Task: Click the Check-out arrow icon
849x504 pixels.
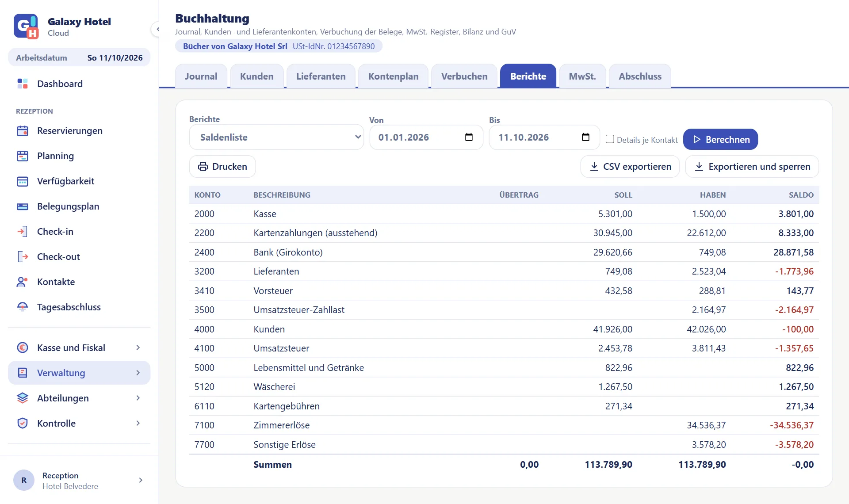Action: 23,257
